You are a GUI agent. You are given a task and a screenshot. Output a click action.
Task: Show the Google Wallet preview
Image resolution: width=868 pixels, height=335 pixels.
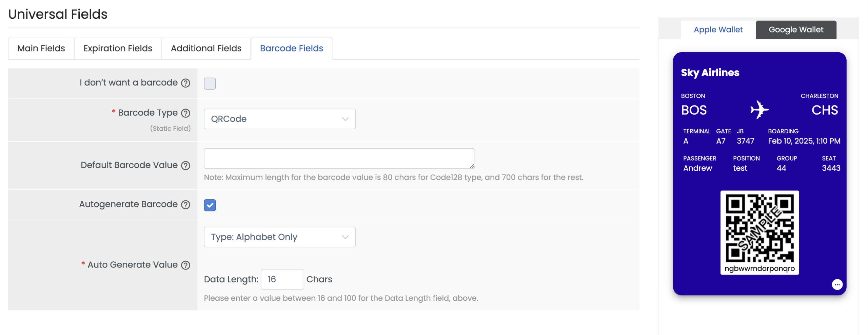pos(795,30)
